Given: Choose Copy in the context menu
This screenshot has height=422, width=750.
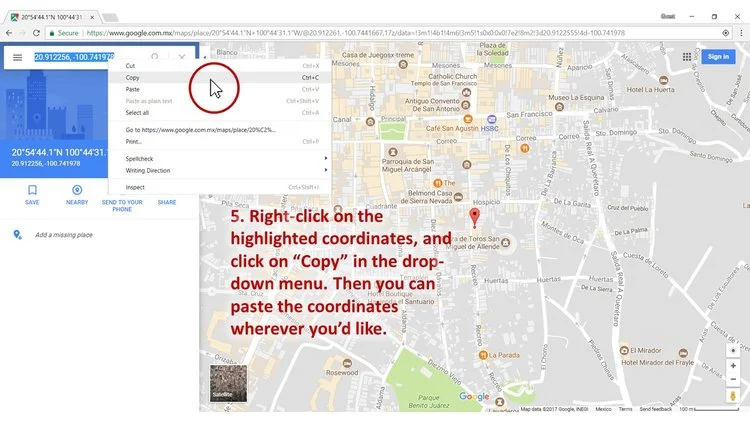Looking at the screenshot, I should [221, 78].
